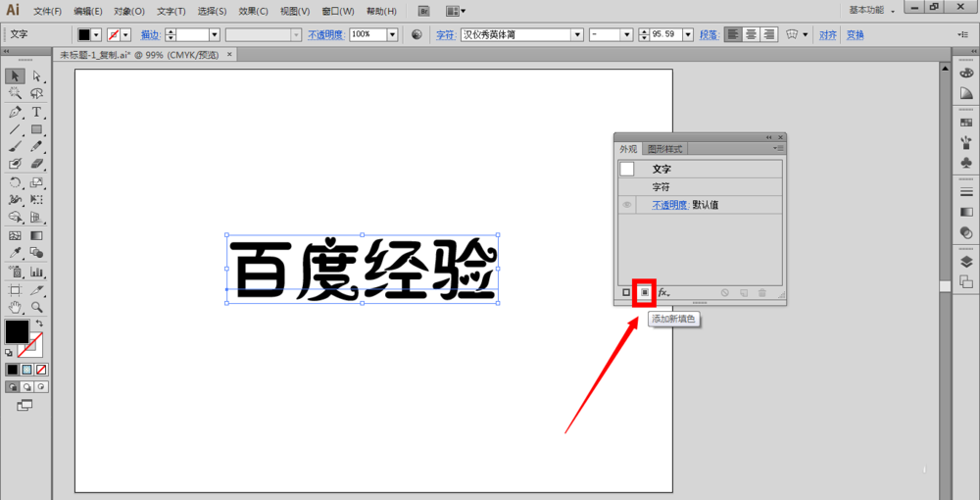
Task: Select the Lasso tool
Action: (37, 93)
